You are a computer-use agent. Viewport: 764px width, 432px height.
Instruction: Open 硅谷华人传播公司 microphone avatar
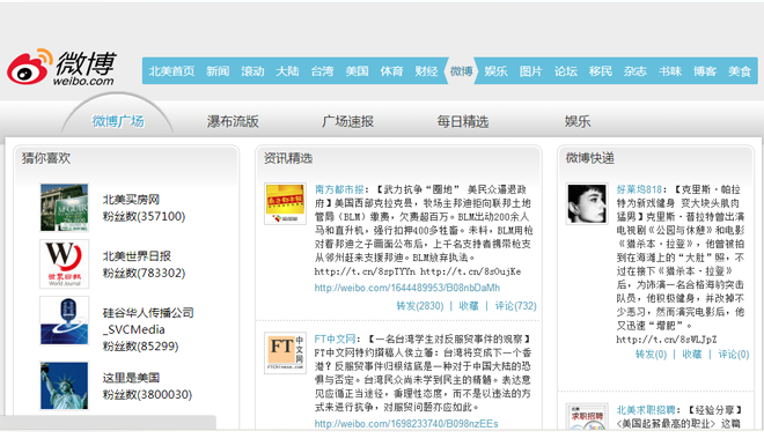point(64,320)
